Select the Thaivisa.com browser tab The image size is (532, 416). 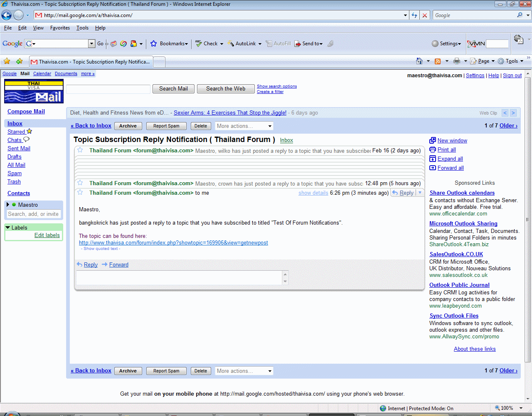click(x=91, y=62)
